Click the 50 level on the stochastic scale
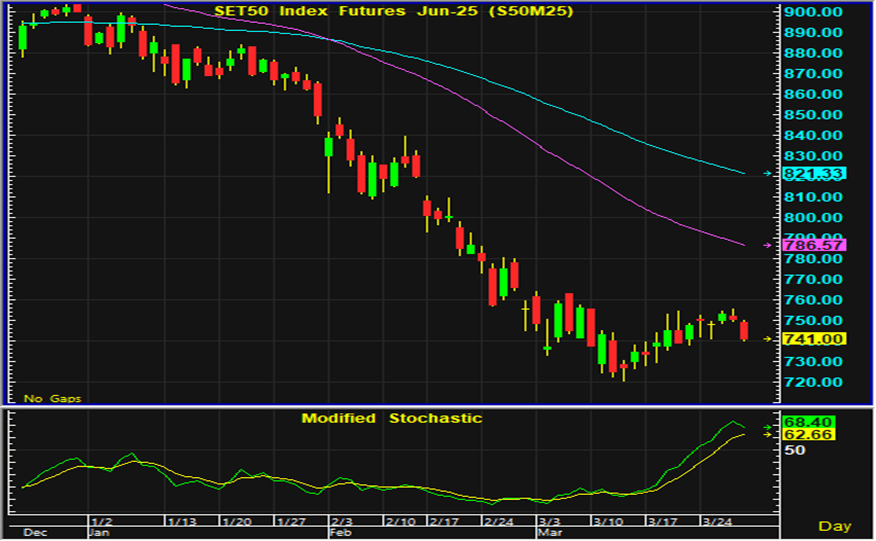 pyautogui.click(x=795, y=451)
